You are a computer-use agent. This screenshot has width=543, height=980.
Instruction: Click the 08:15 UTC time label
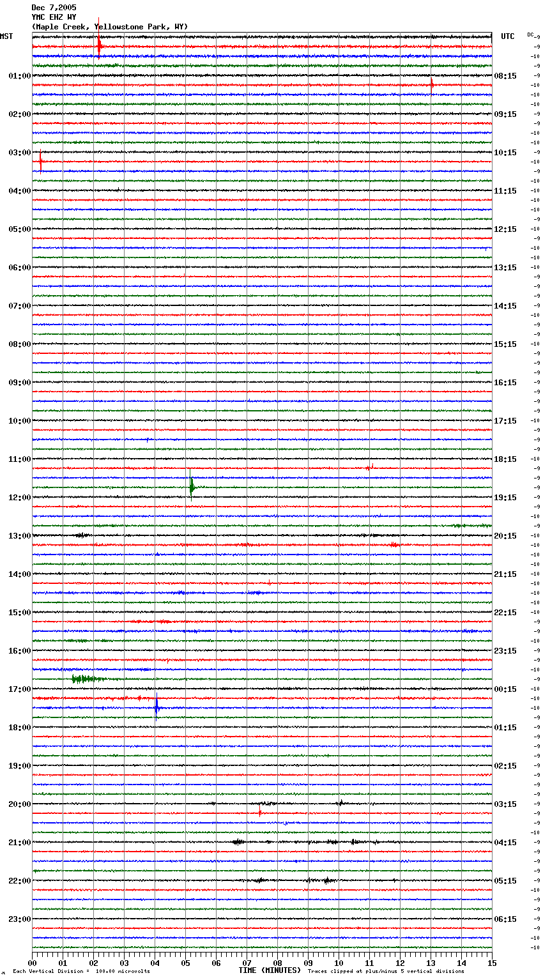tap(505, 76)
